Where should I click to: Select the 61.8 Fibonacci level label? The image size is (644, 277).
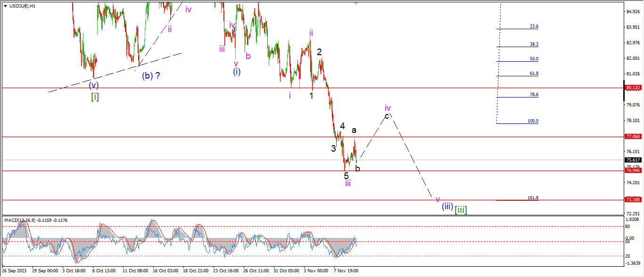click(534, 74)
